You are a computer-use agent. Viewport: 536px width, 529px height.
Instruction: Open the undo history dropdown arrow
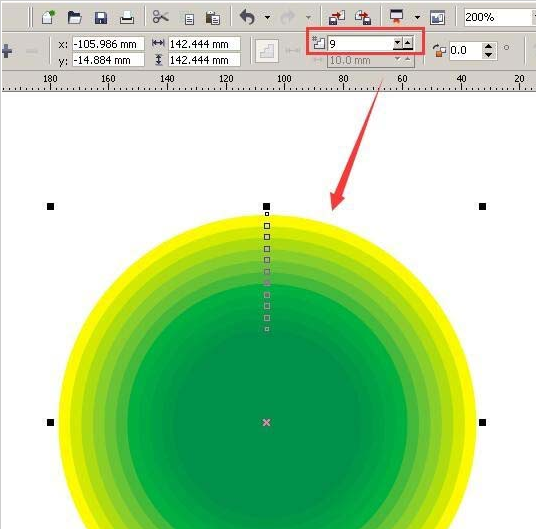[x=267, y=17]
